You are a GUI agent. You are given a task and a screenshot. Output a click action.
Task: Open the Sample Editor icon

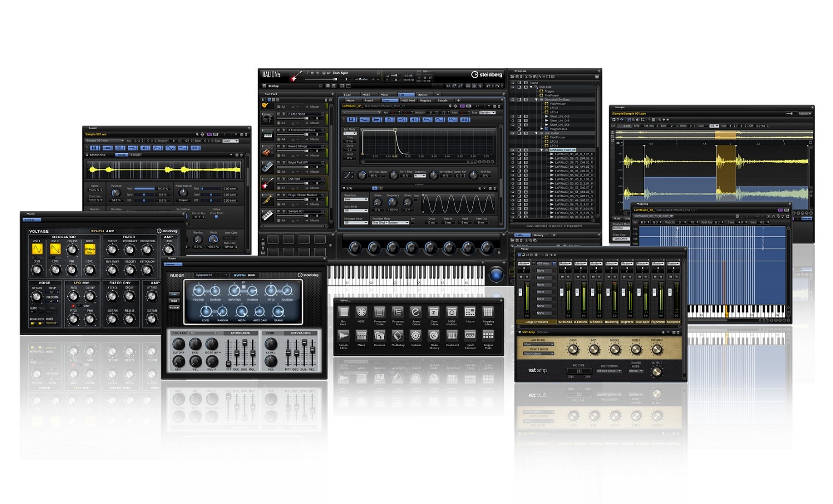pyautogui.click(x=343, y=335)
